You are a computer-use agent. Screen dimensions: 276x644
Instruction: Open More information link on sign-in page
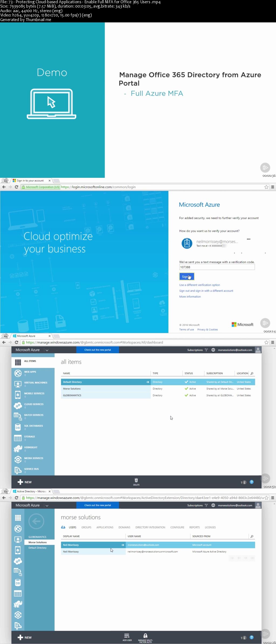click(x=190, y=297)
